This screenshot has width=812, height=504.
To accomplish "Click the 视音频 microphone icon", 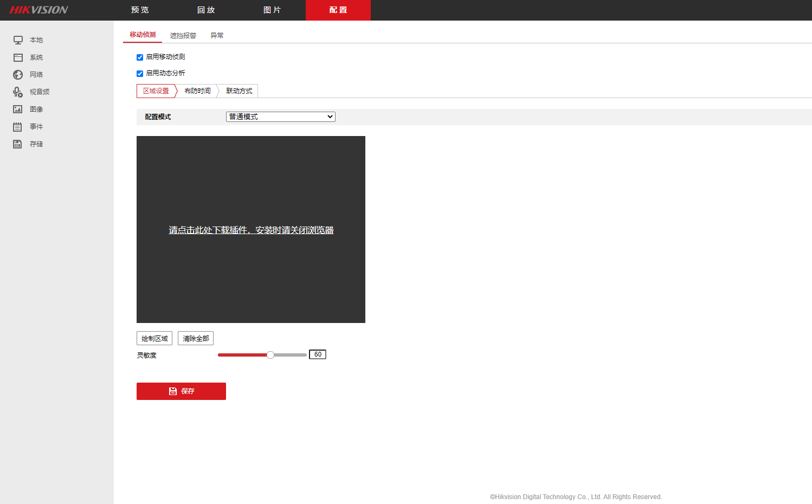I will click(x=18, y=92).
